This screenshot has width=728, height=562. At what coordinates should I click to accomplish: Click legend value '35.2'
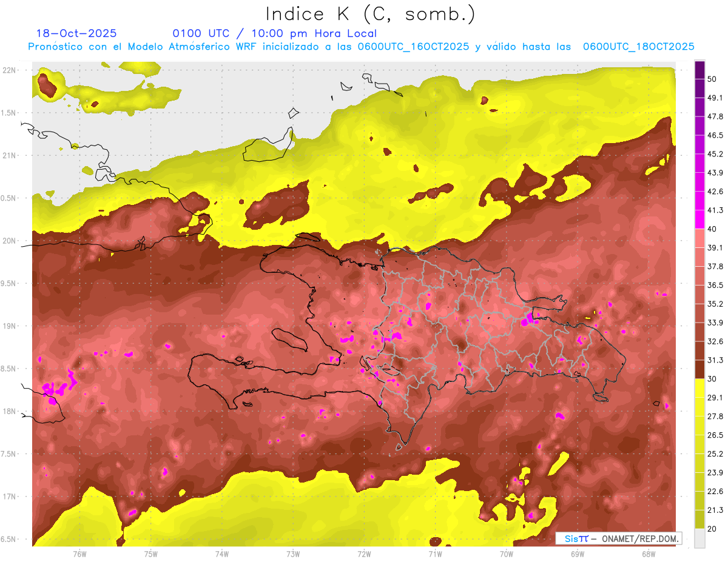[715, 304]
